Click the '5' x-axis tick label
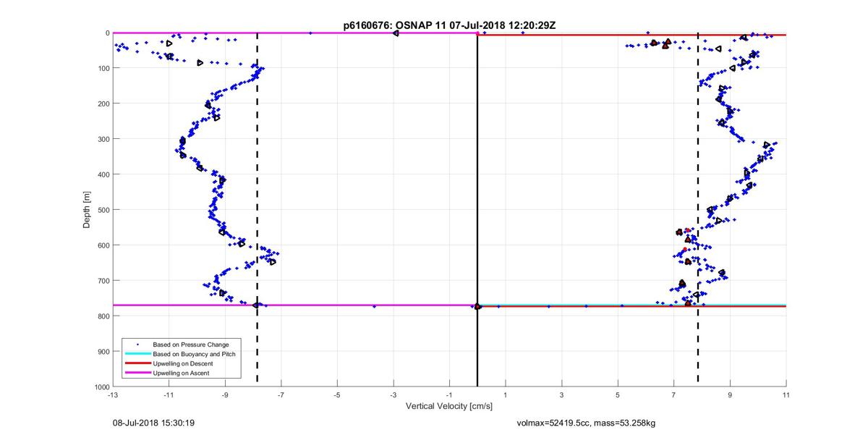This screenshot has height=435, width=868. tap(618, 395)
